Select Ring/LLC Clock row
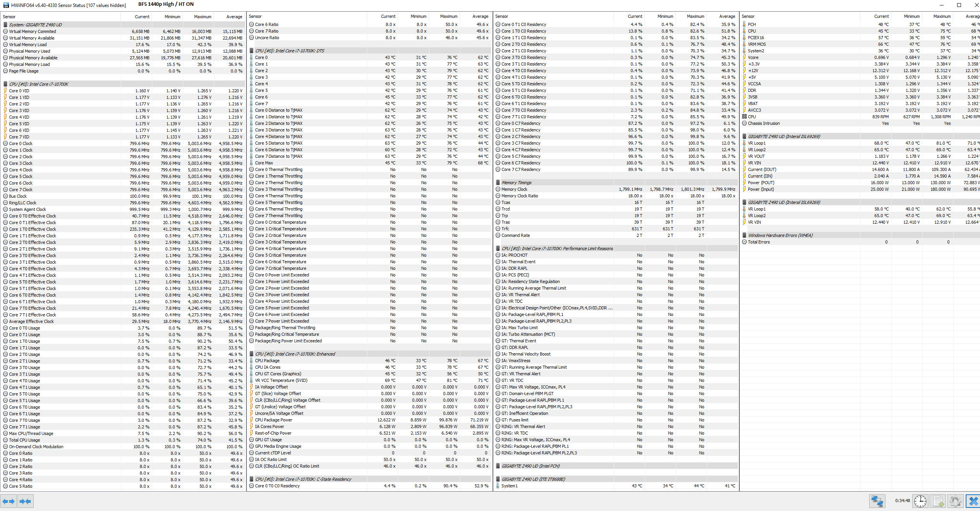Screen dimensions: 980x511 pos(123,203)
